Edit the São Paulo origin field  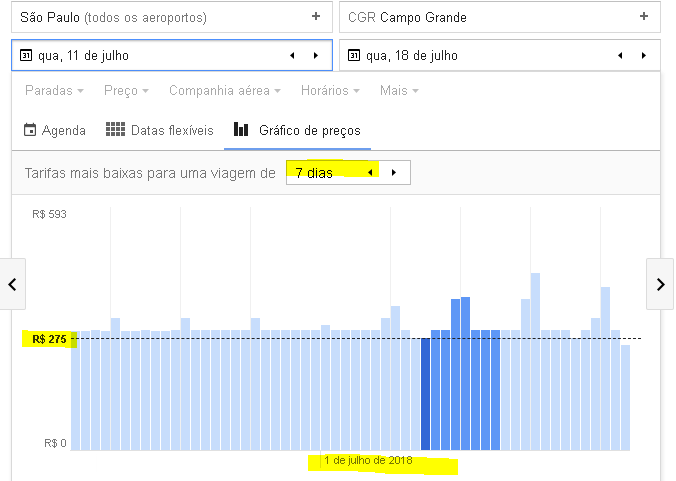coord(172,17)
